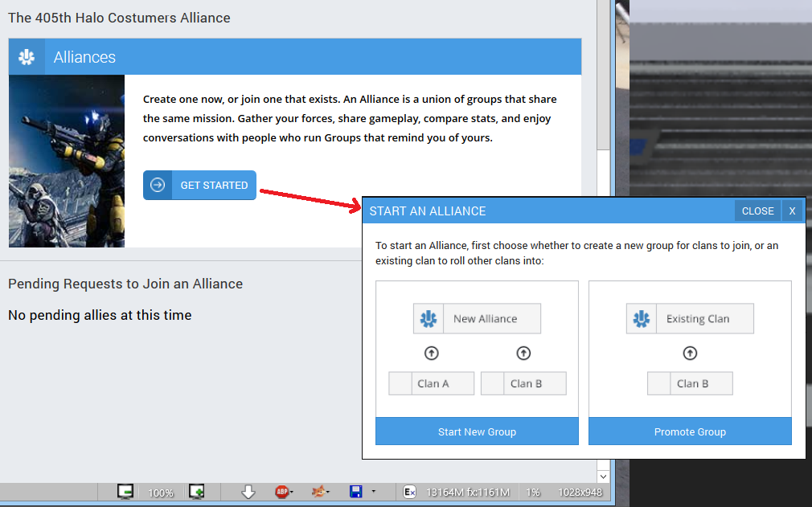Click the up-arrow icon below Existing Clan
The width and height of the screenshot is (812, 507).
[x=690, y=354]
